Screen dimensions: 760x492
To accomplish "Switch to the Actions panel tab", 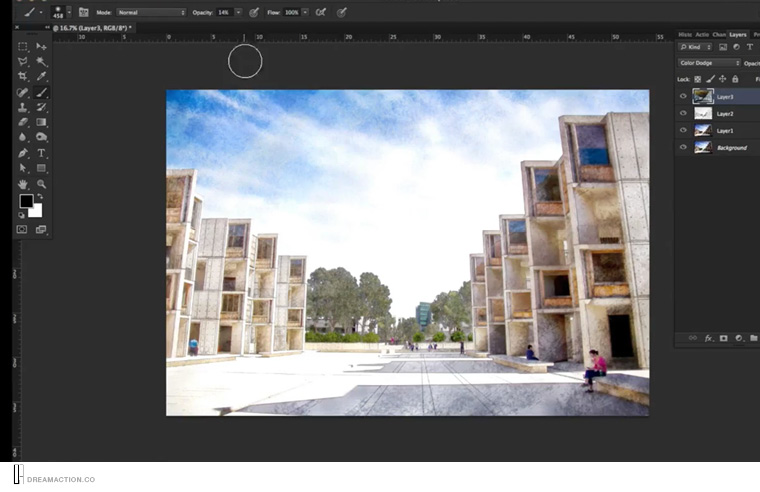I will click(x=702, y=34).
